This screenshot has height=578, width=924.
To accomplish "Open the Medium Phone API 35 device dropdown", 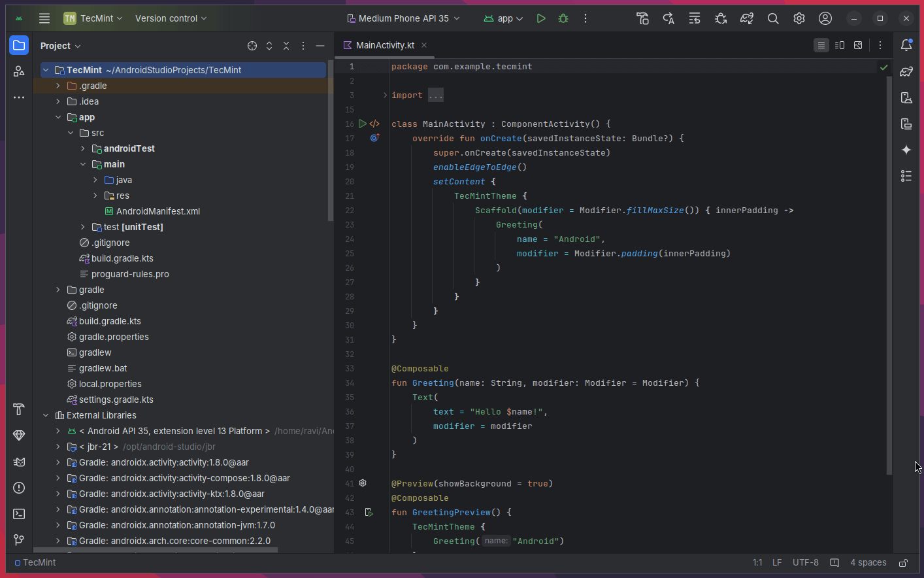I will coord(403,18).
